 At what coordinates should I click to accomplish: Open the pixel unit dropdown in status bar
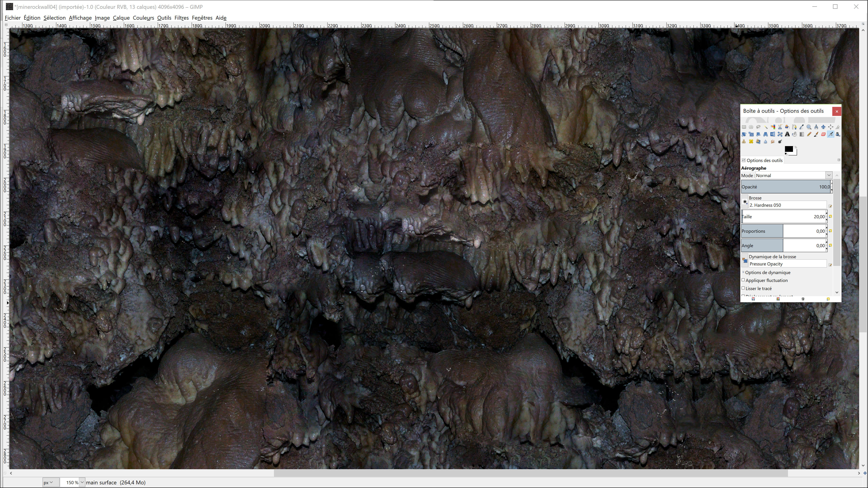point(49,482)
